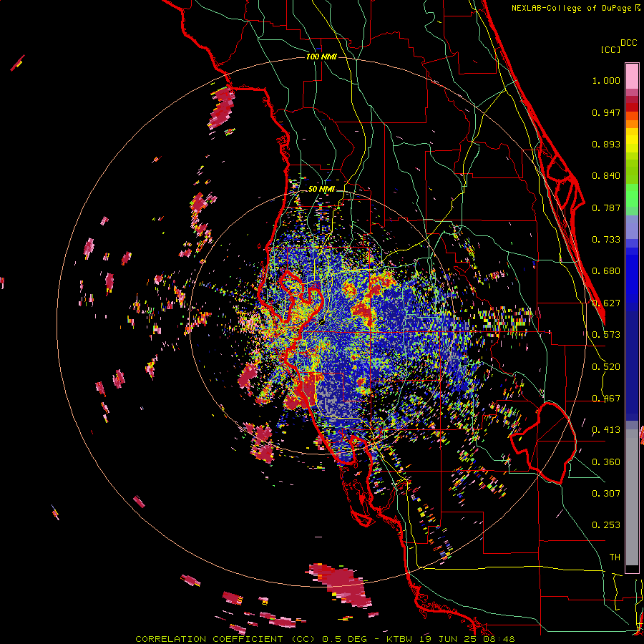Screen dimensions: 644x644
Task: Click the 0.520 scale value
Action: (606, 367)
